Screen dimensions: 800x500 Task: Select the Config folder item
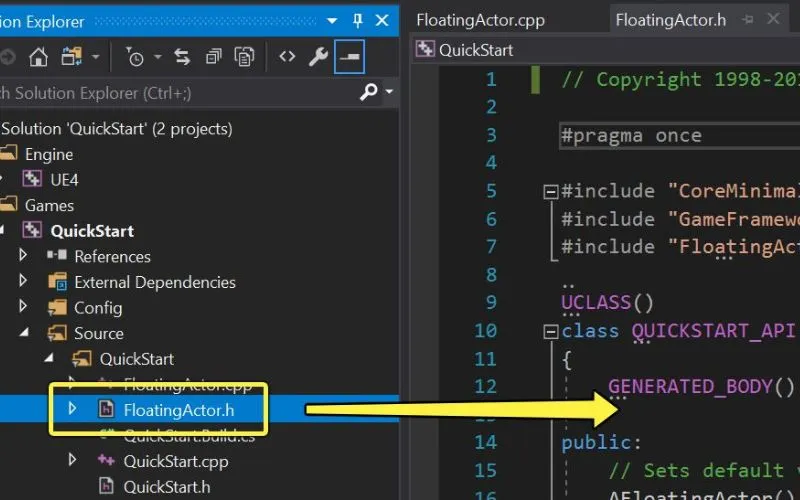tap(98, 308)
